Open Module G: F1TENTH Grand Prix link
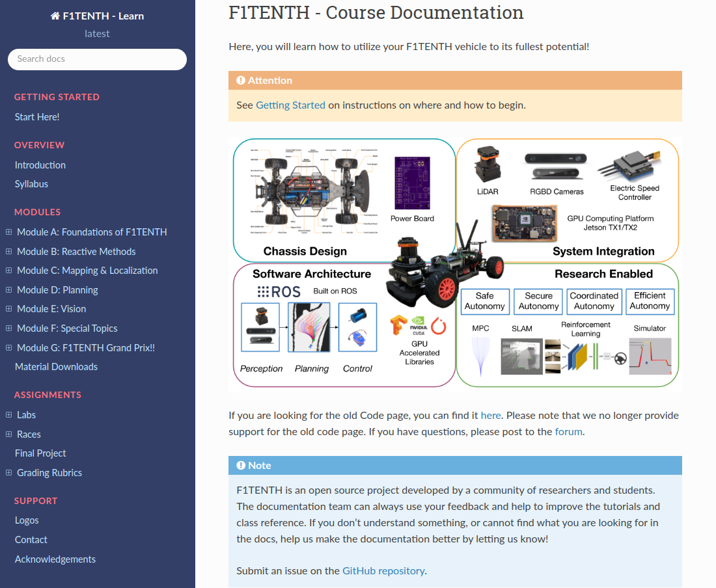The image size is (716, 588). click(x=86, y=347)
